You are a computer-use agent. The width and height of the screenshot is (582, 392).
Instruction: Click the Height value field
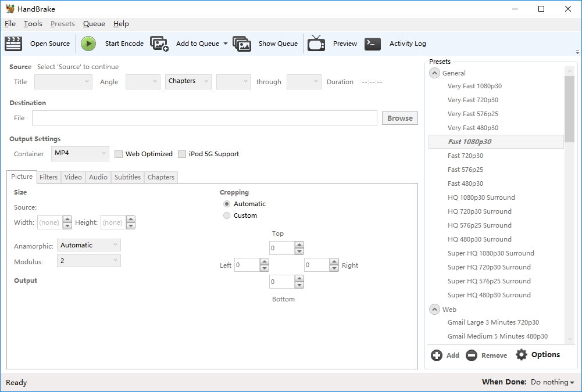tap(113, 222)
